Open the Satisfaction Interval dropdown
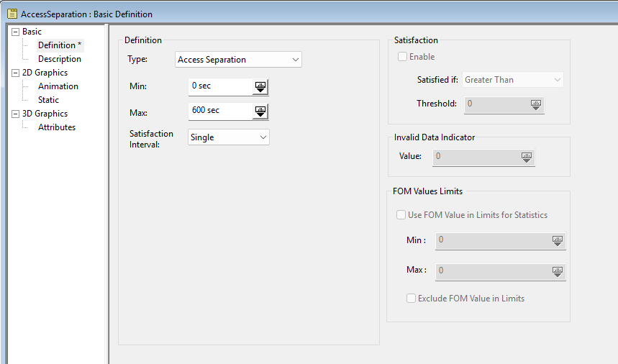 click(x=228, y=137)
